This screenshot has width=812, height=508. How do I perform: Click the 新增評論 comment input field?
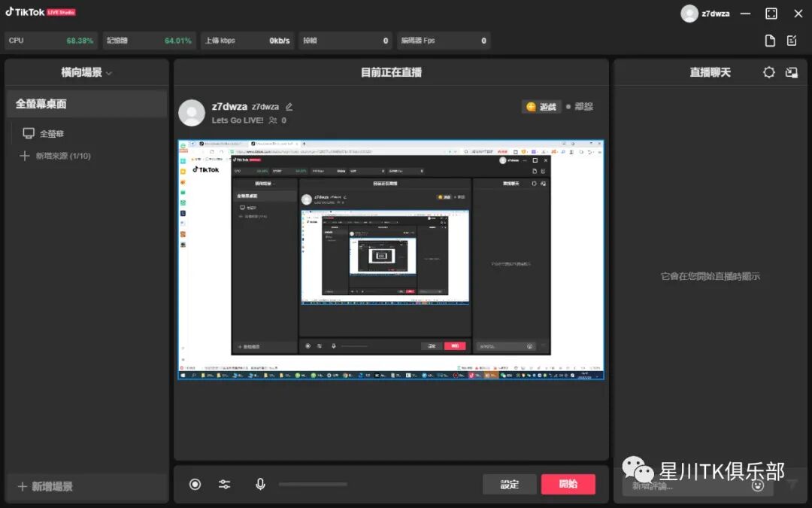click(698, 486)
